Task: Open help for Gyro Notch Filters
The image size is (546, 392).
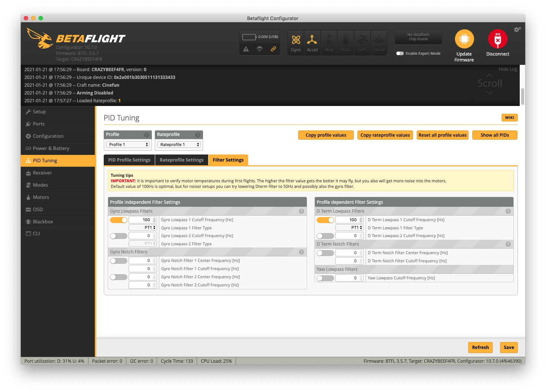Action: (x=302, y=252)
